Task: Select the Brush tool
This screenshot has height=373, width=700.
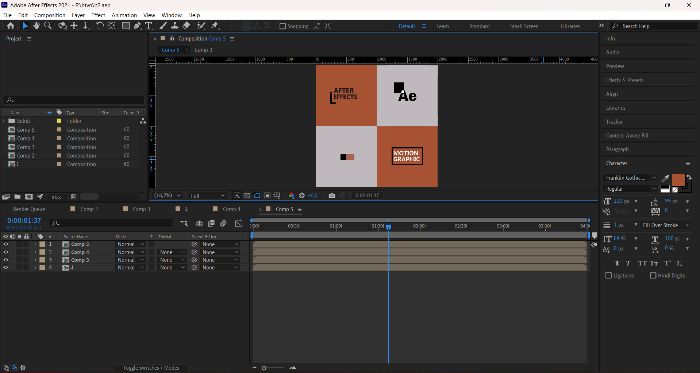Action: (x=164, y=26)
